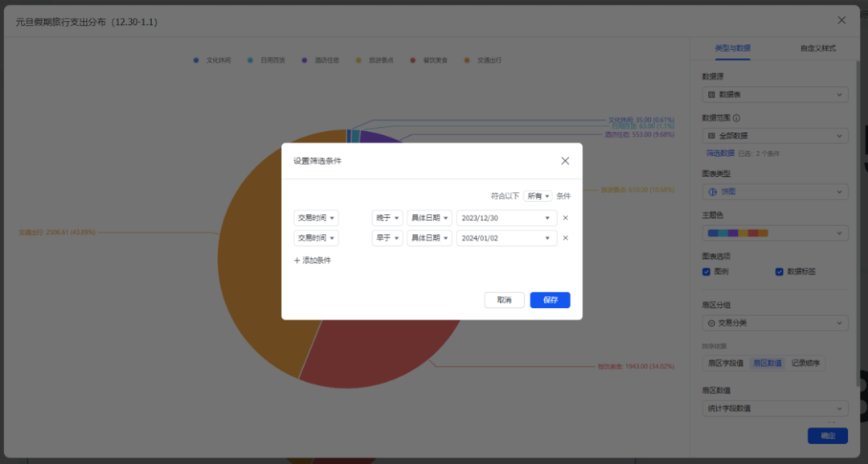Viewport: 868px width, 464px height.
Task: Open the 晚于 operator dropdown
Action: 387,218
